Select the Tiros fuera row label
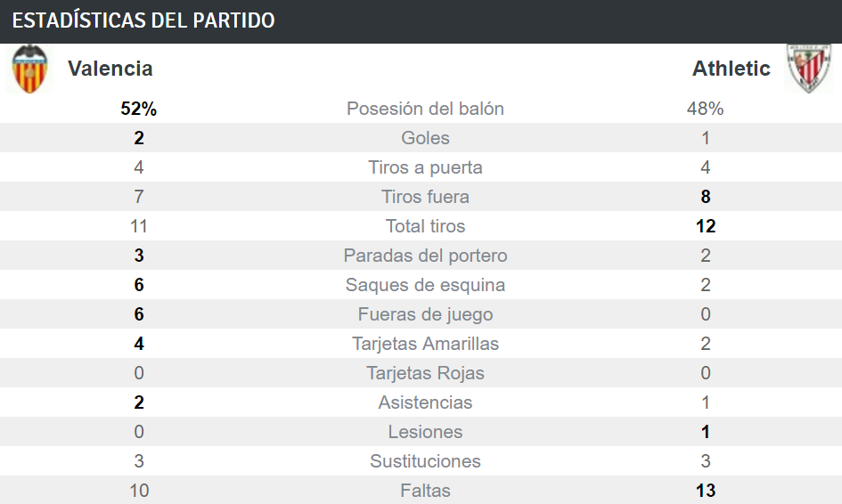The image size is (842, 504). [425, 197]
